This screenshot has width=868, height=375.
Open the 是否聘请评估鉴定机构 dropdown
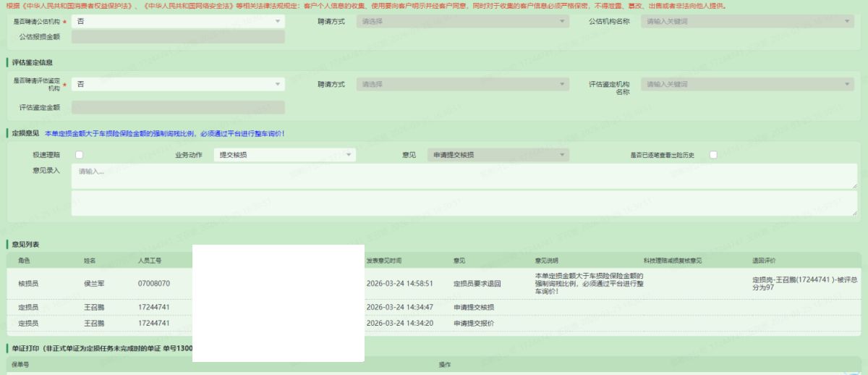tap(177, 85)
